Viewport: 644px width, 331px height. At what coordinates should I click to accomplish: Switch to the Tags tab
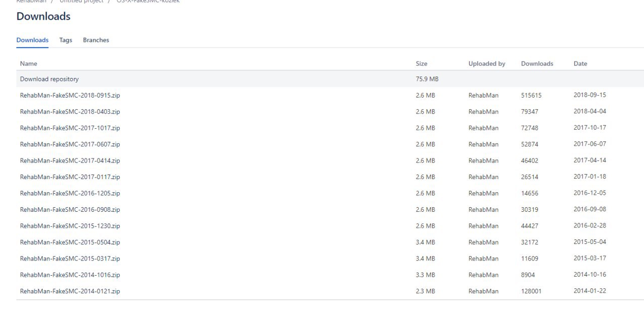(65, 40)
